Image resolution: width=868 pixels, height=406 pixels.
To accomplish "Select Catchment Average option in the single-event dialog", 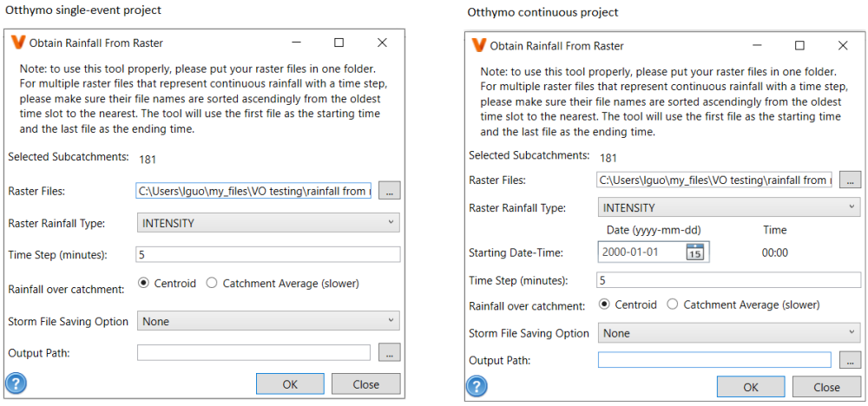I will pos(212,284).
